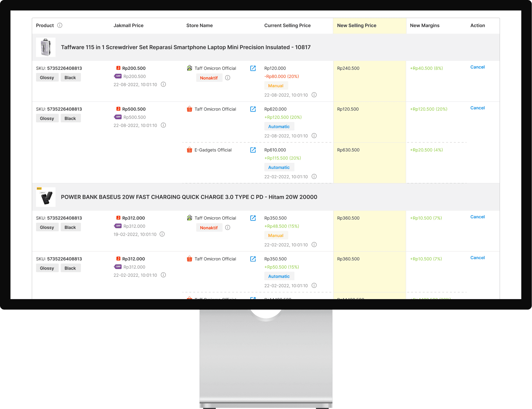532x409 pixels.
Task: Click the New Selling Price column header
Action: (x=357, y=25)
